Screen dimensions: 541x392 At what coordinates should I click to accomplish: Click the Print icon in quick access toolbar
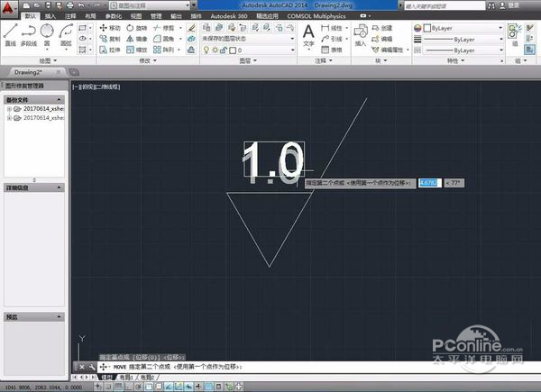[69, 5]
